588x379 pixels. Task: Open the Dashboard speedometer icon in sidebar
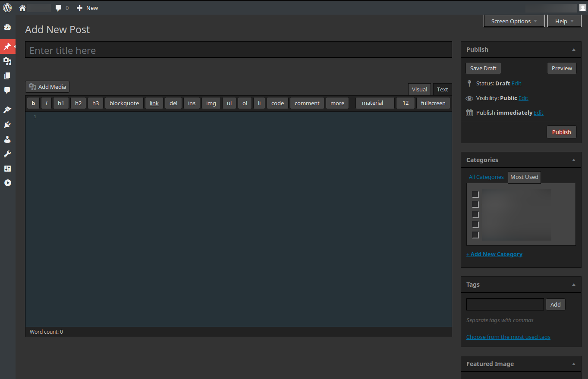(x=7, y=27)
